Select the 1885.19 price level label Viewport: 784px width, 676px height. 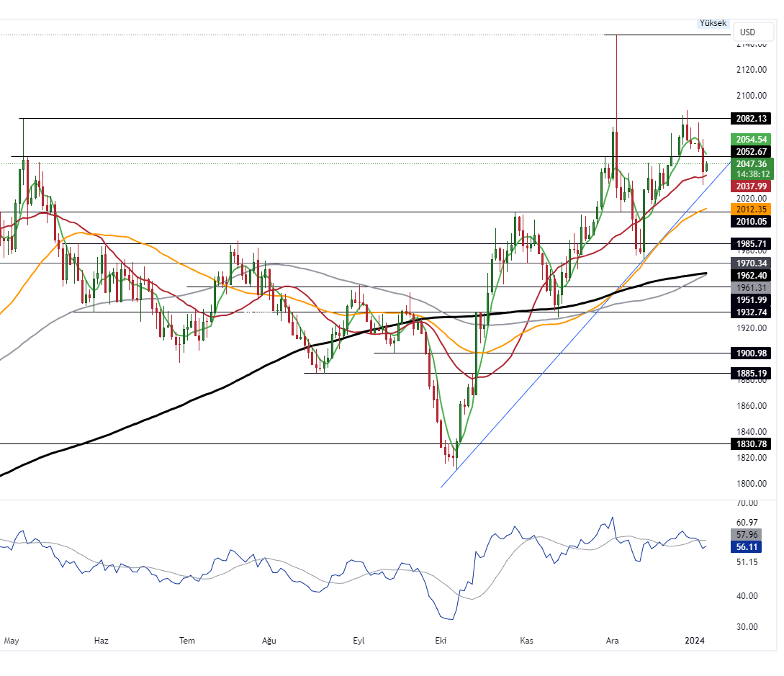tap(750, 373)
